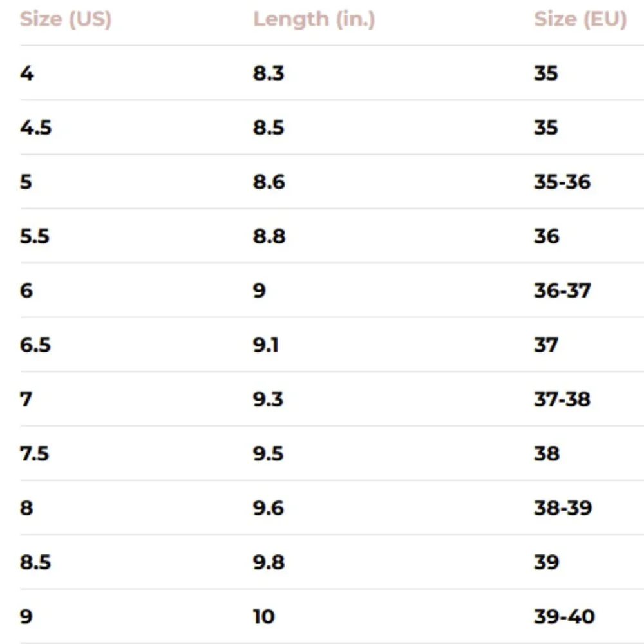
Task: Select US size 4.5 cell
Action: [35, 128]
